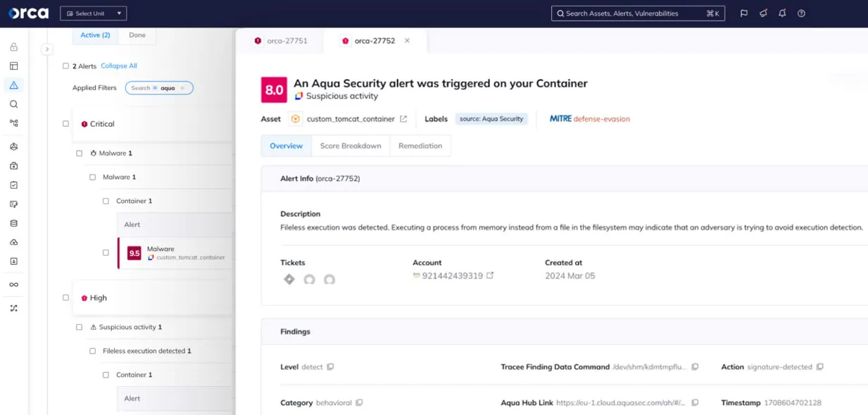Open the Alerts triangle icon in sidebar
The width and height of the screenshot is (868, 415).
point(13,85)
